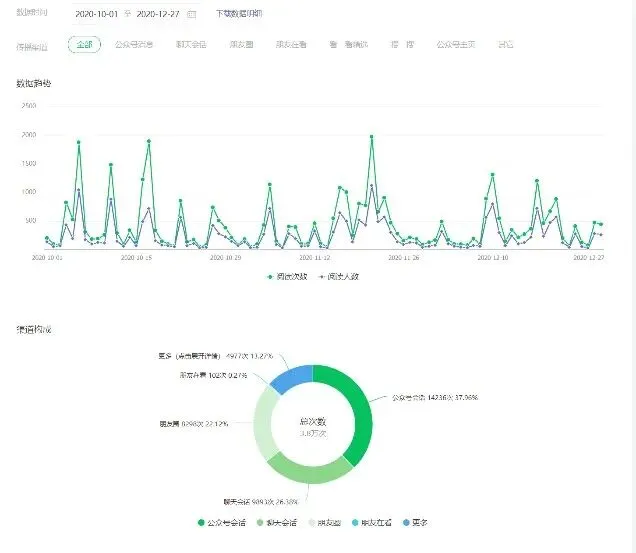
Task: Switch to the 朋友圈 channel tab
Action: tap(241, 44)
